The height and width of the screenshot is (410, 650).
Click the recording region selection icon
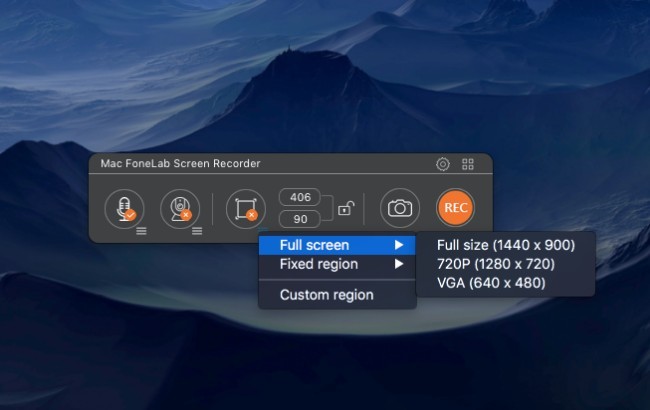(x=246, y=209)
